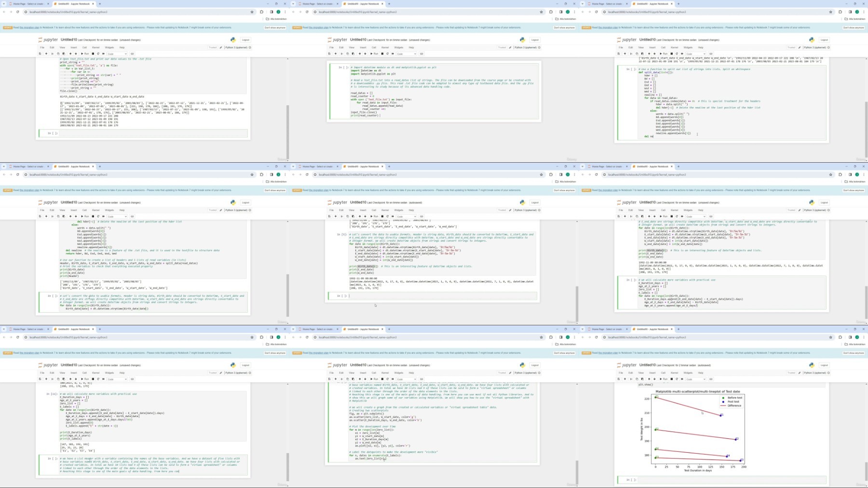Click Untitled10 notebook title in In [5] window
Image resolution: width=868 pixels, height=488 pixels.
[358, 202]
